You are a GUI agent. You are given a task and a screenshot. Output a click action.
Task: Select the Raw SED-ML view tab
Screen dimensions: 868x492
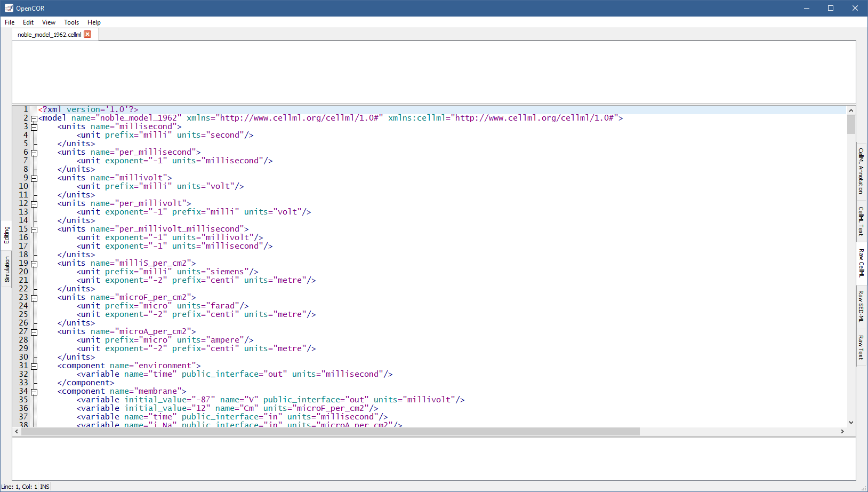click(x=861, y=306)
